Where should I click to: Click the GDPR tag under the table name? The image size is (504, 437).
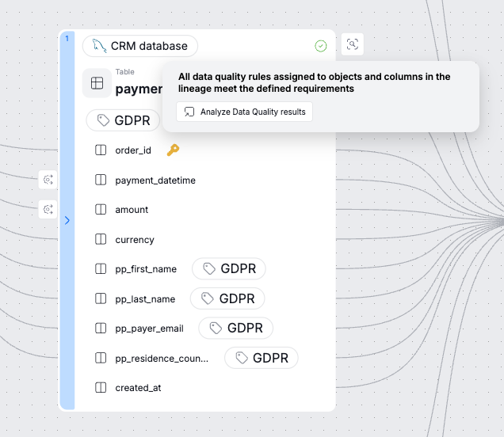point(124,120)
